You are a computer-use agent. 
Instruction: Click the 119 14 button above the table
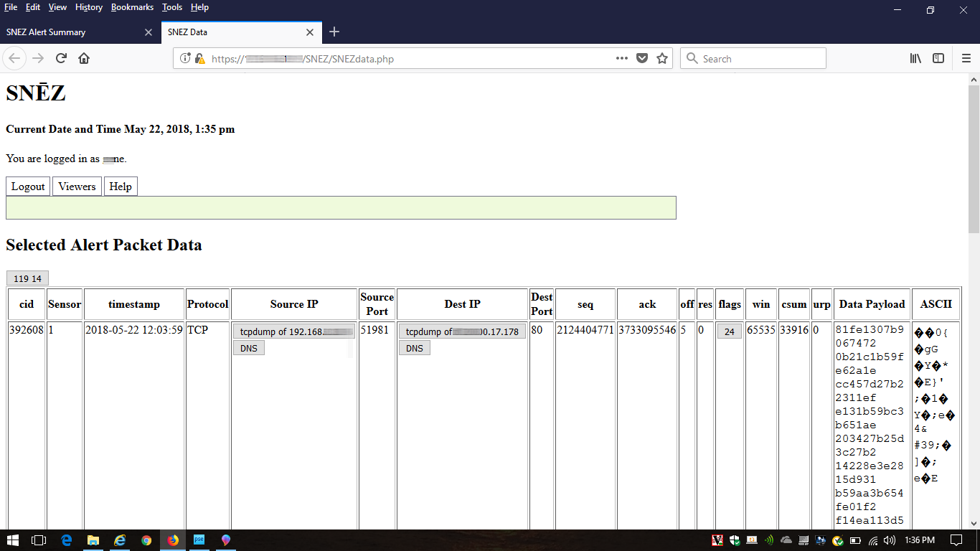pyautogui.click(x=26, y=278)
